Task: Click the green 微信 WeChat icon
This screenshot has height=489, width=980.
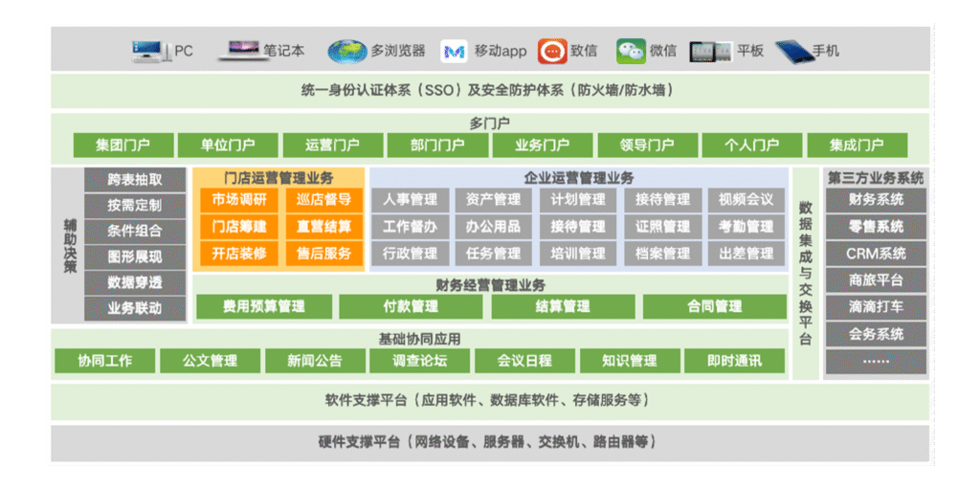Action: tap(630, 51)
